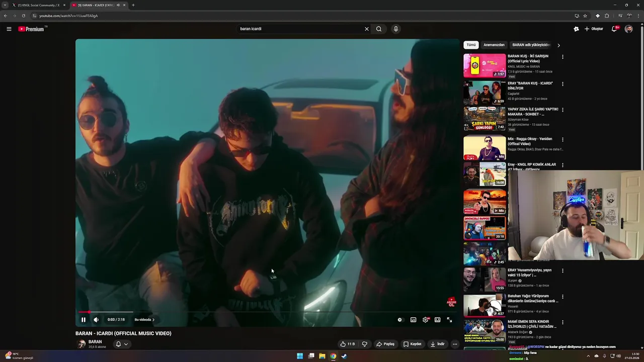This screenshot has width=644, height=362.
Task: Open 'BARAN KUŞ - İKİ SARIŞIN' video thumbnail
Action: click(x=485, y=65)
